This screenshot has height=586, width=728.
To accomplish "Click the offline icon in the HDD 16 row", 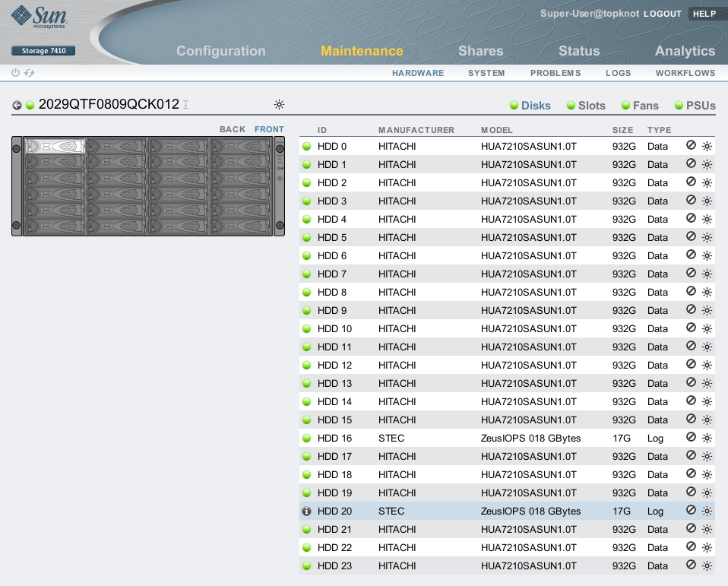I will pos(691,437).
